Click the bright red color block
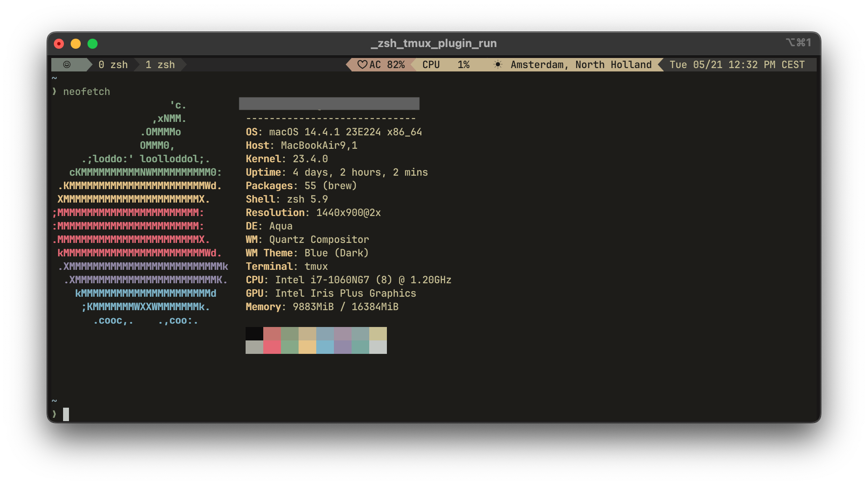The width and height of the screenshot is (868, 485). (272, 347)
